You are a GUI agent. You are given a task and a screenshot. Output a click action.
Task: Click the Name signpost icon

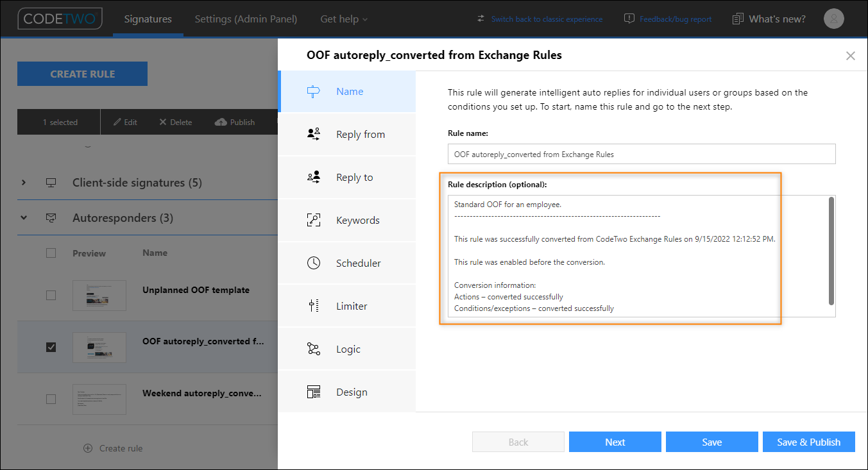tap(313, 92)
